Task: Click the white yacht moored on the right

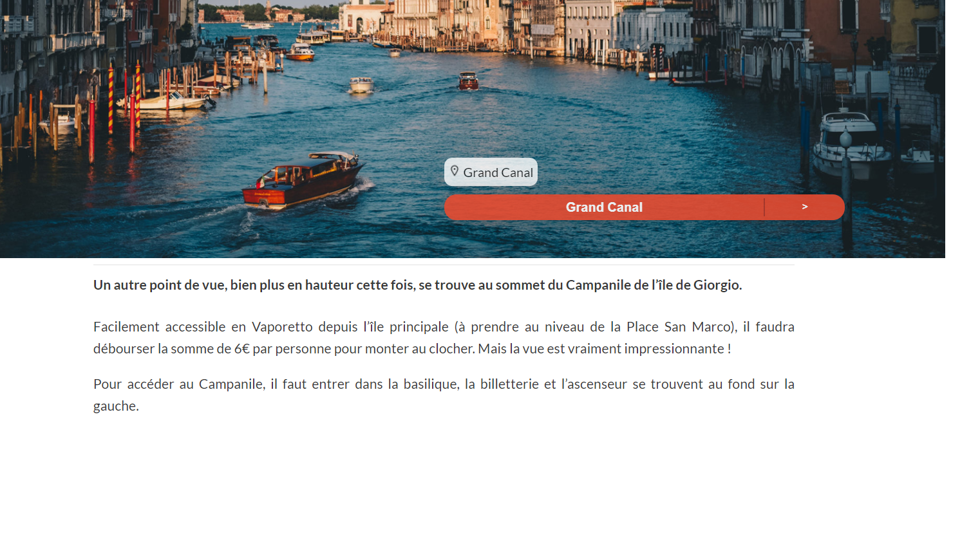Action: tap(849, 145)
